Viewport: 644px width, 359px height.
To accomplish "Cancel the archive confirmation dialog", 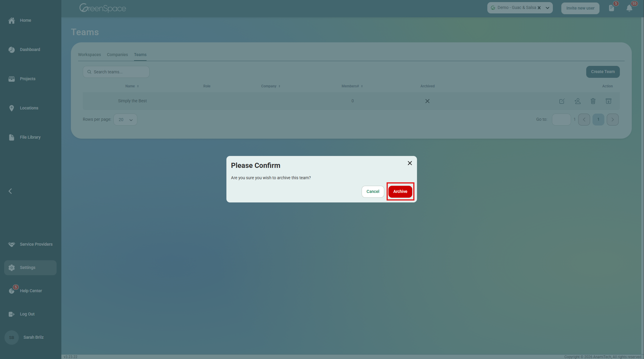I will point(373,191).
